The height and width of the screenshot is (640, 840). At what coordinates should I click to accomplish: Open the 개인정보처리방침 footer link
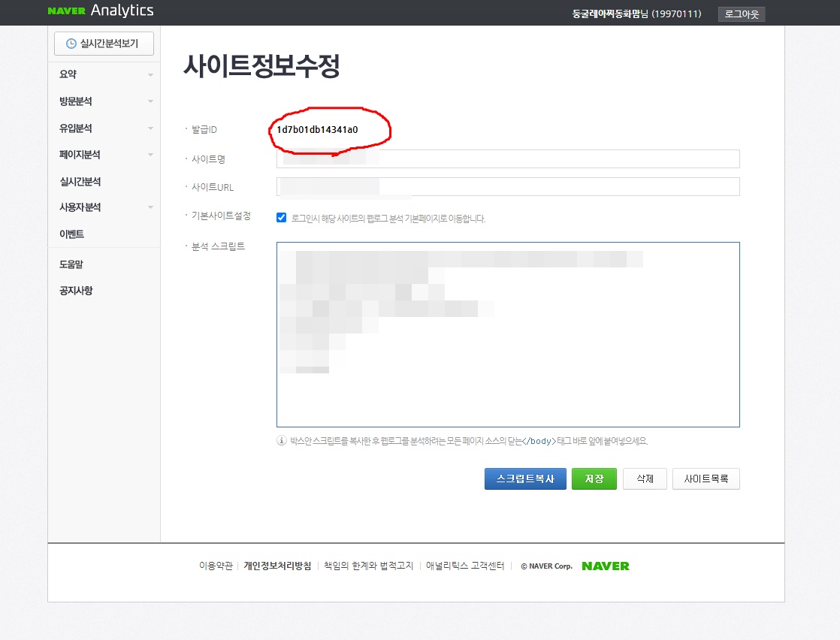point(277,566)
